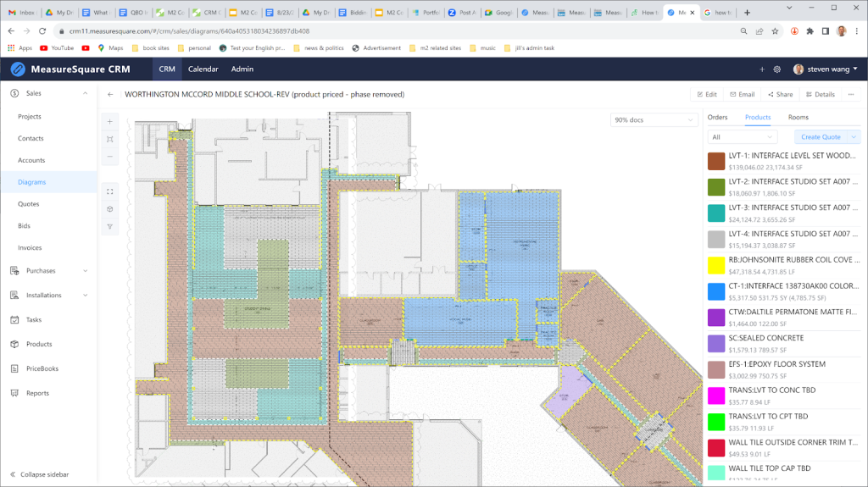Expand the Create Quote dropdown arrow

[854, 137]
